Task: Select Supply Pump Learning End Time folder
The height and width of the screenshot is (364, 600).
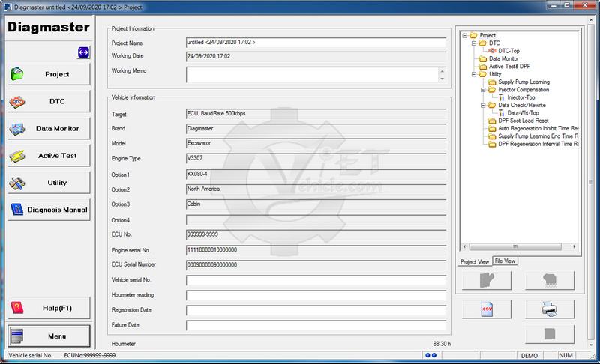Action: pos(538,136)
